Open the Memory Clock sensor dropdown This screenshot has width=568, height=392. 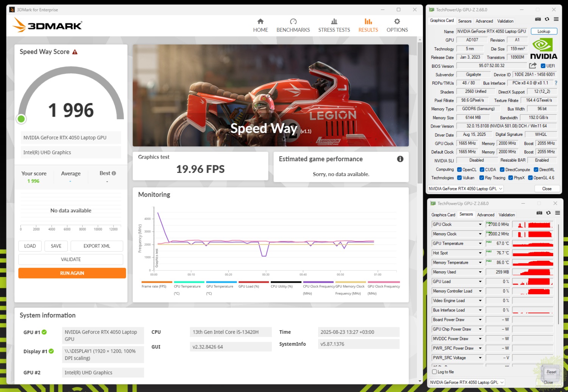click(x=480, y=234)
